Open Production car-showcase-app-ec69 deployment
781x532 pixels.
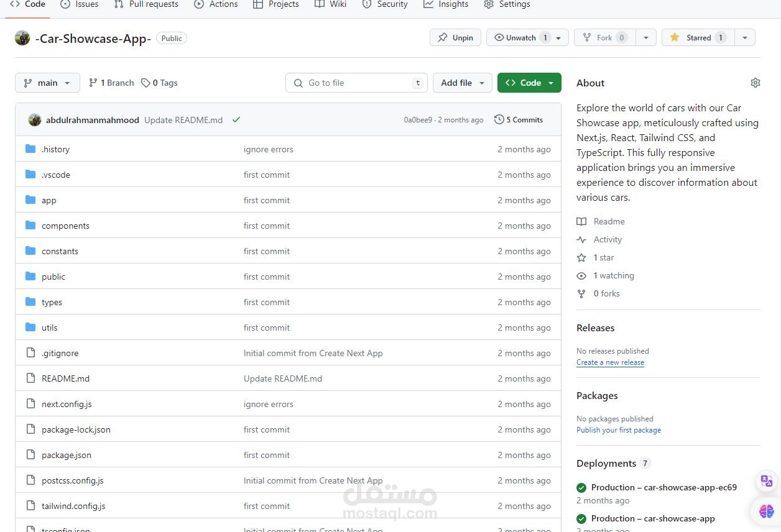[664, 487]
